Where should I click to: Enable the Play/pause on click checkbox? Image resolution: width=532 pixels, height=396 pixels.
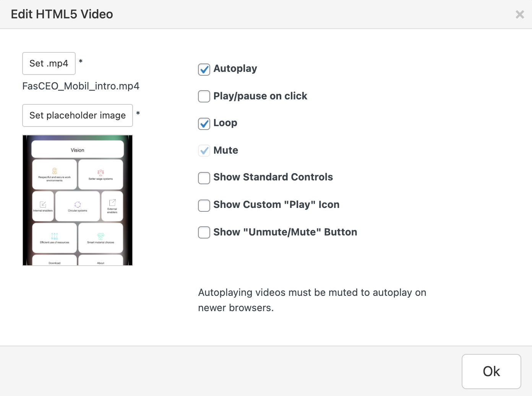(x=204, y=96)
